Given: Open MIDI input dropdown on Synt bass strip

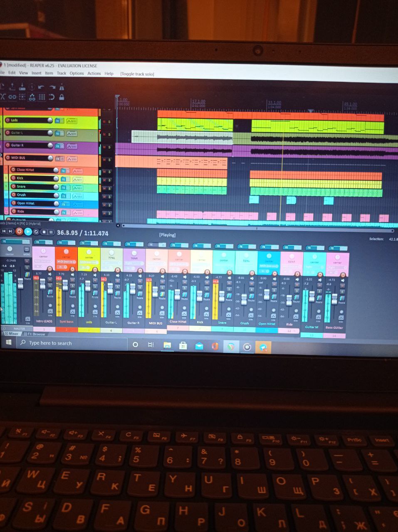Looking at the screenshot, I should [67, 261].
